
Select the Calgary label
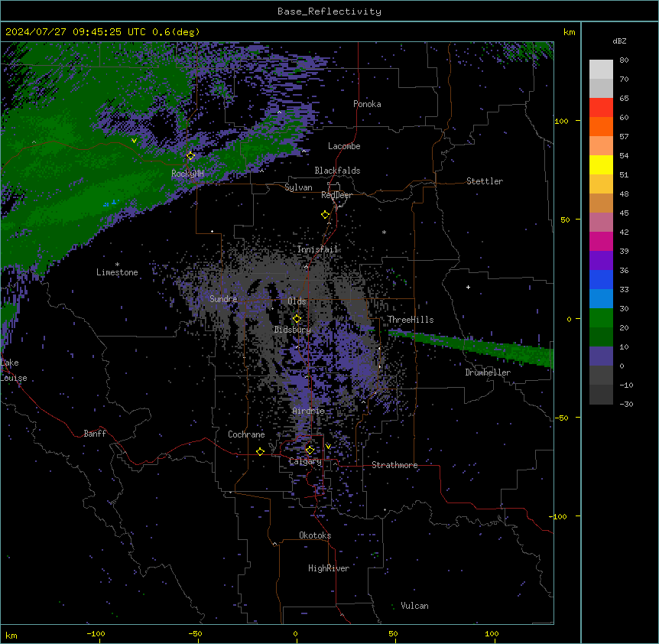305,461
